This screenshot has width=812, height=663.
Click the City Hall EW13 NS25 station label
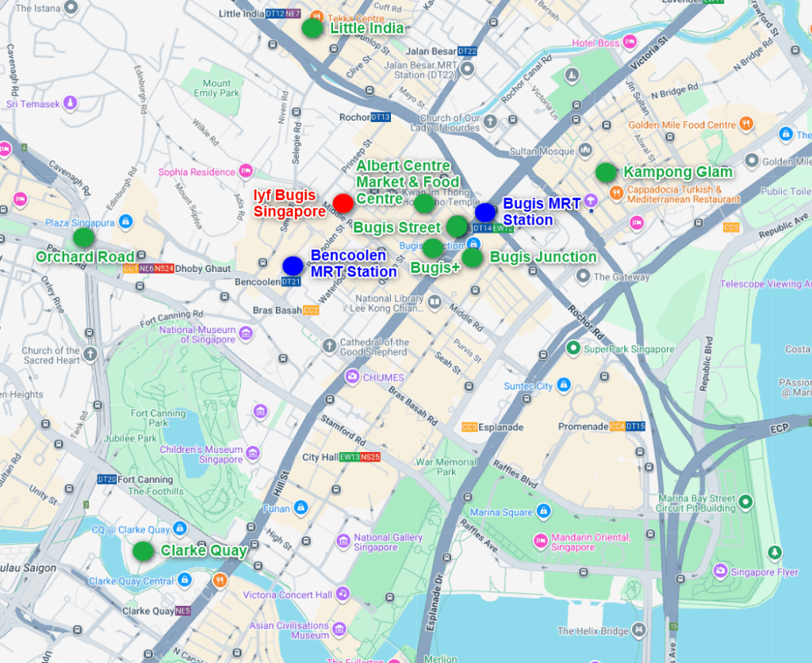(x=341, y=458)
